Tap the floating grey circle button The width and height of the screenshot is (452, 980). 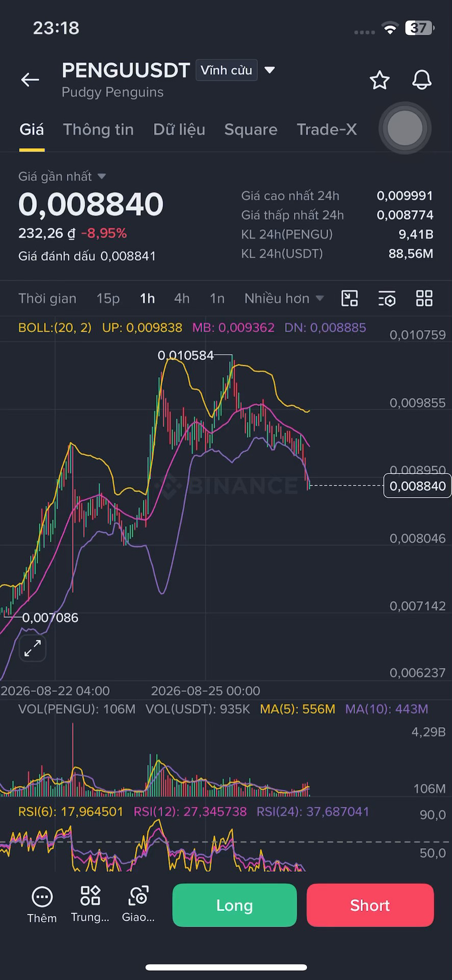[x=405, y=128]
